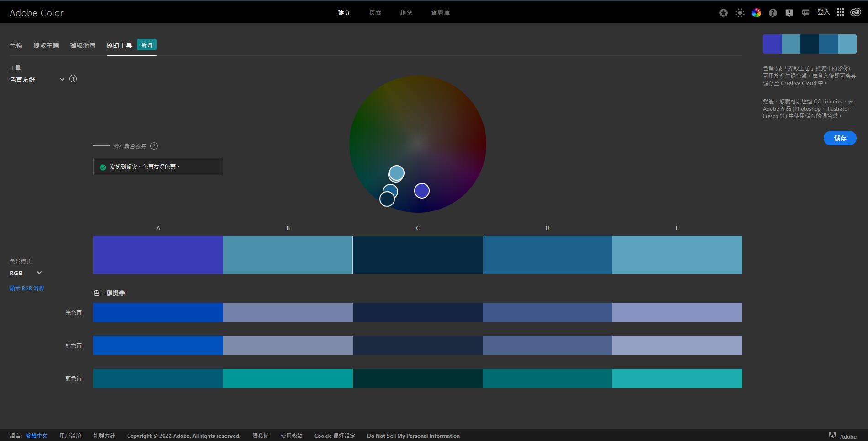Click the blue 儲存 button
This screenshot has height=441, width=868.
click(x=840, y=138)
